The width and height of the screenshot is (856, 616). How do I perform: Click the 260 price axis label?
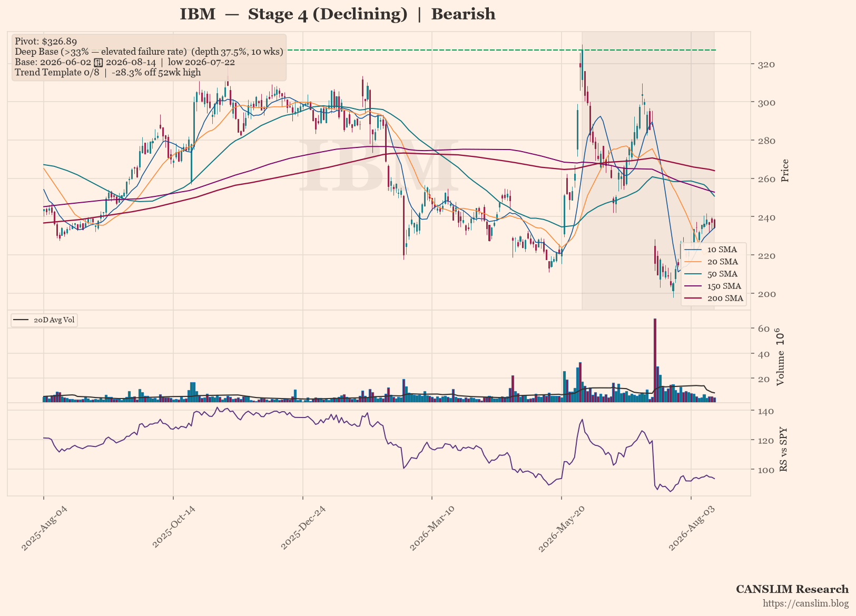[x=766, y=179]
